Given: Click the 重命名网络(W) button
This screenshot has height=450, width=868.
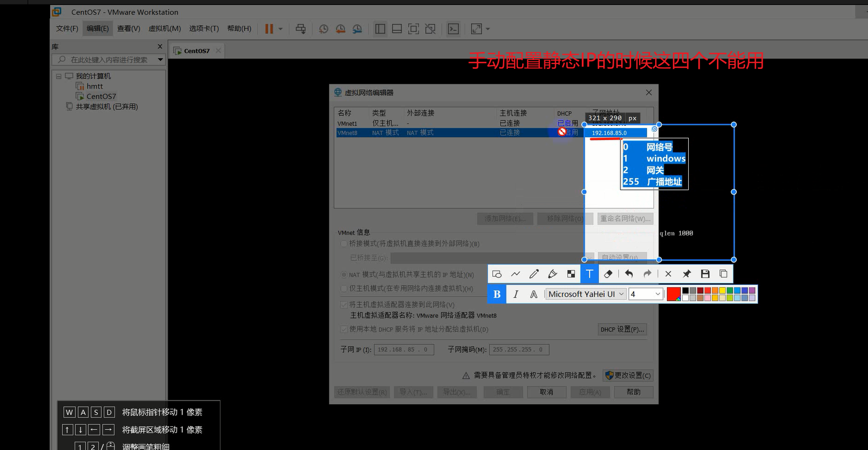Looking at the screenshot, I should tap(625, 219).
